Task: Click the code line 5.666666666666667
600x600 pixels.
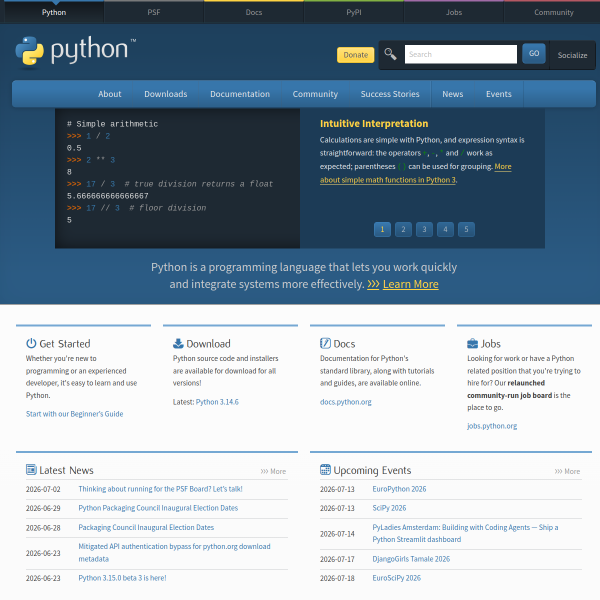Action: (x=108, y=196)
